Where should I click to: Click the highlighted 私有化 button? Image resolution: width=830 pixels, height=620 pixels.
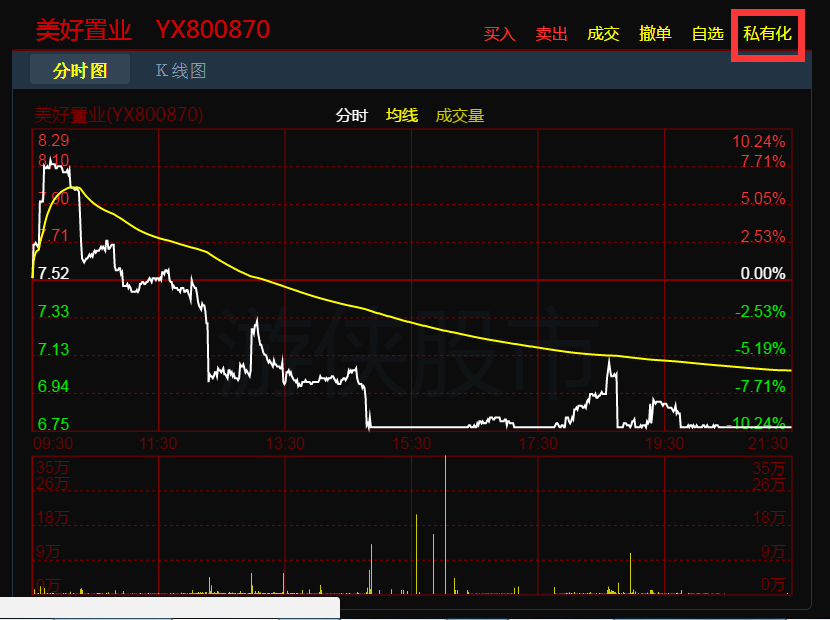point(767,34)
